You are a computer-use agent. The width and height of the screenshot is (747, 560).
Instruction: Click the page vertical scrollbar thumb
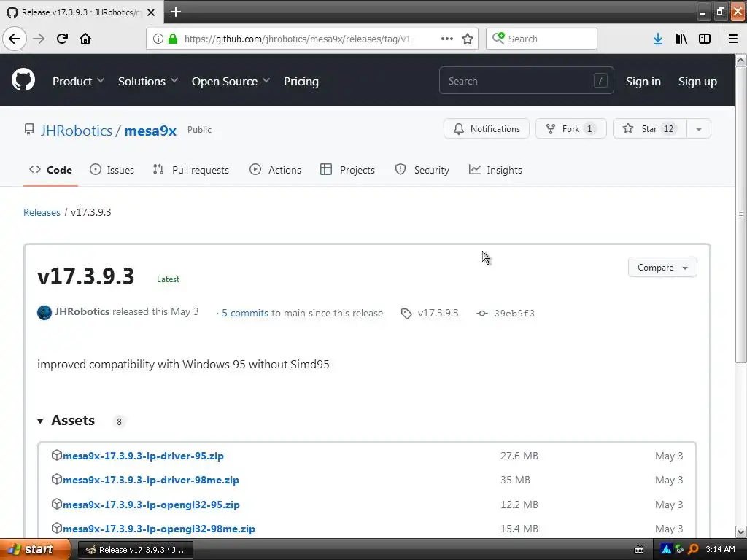[741, 214]
